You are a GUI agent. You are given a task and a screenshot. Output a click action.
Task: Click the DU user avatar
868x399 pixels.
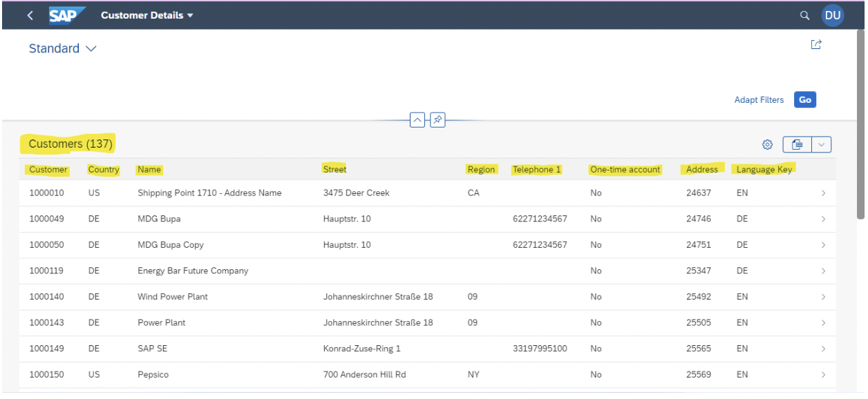[833, 14]
